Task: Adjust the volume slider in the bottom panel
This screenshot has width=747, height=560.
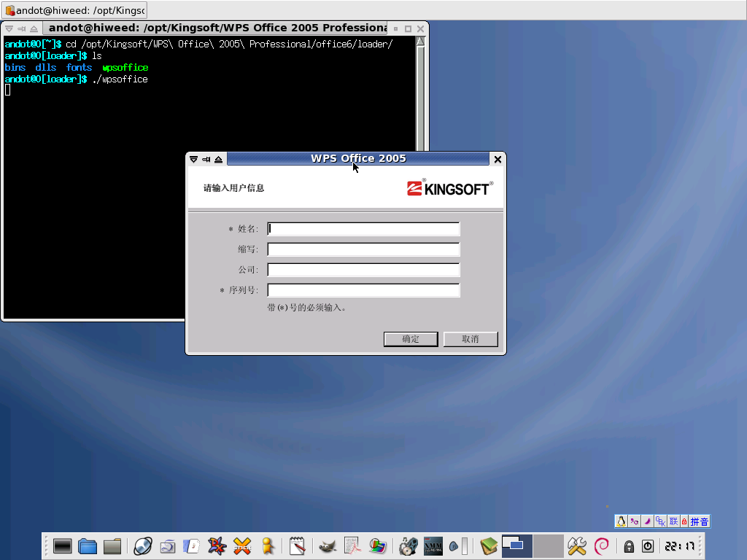Action: tap(465, 546)
